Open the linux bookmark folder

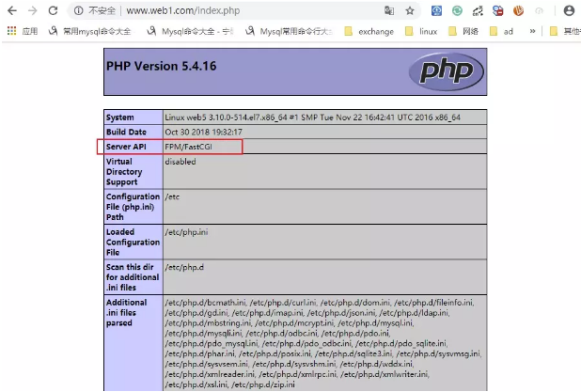point(421,31)
